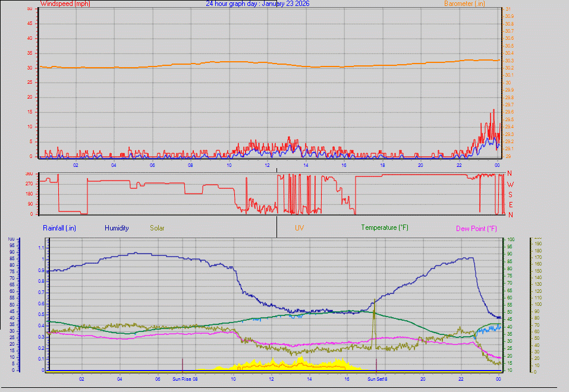
Task: Click the Windspeed (mph) legend label
Action: tap(65, 4)
